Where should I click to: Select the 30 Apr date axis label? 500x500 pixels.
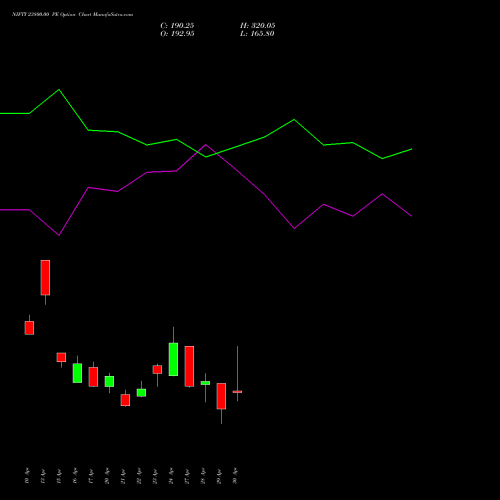(235, 476)
